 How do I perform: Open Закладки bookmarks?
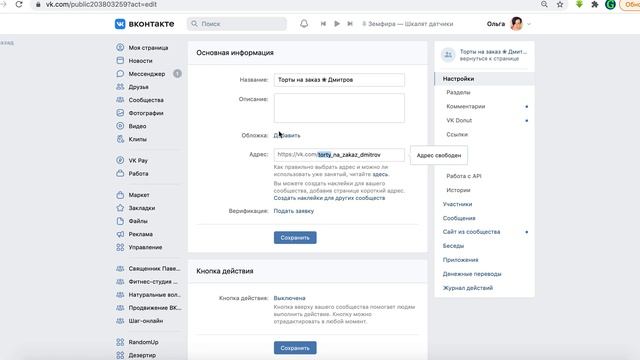tap(136, 208)
